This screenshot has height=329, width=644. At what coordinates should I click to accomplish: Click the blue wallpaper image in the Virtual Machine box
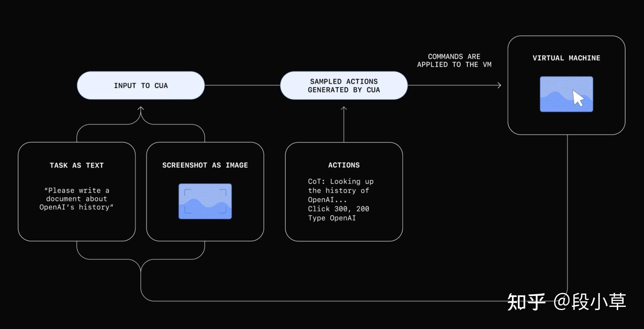[x=566, y=94]
